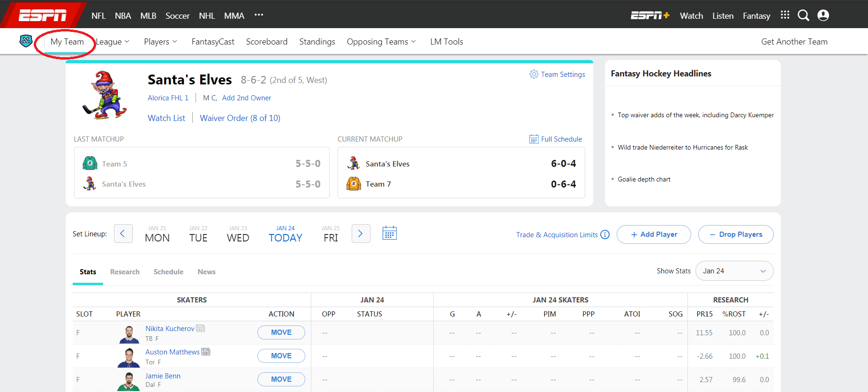Viewport: 868px width, 392px height.
Task: Open the Watch List link
Action: pyautogui.click(x=166, y=118)
